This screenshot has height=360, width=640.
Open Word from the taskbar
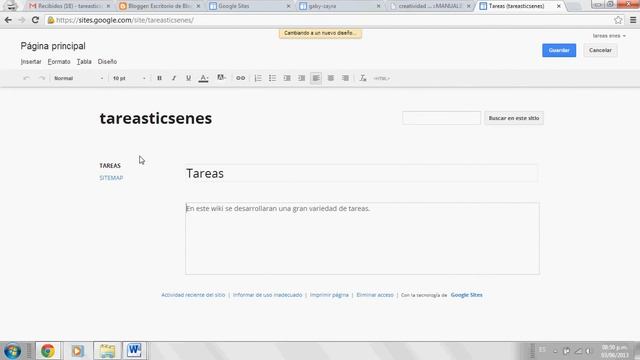click(134, 351)
